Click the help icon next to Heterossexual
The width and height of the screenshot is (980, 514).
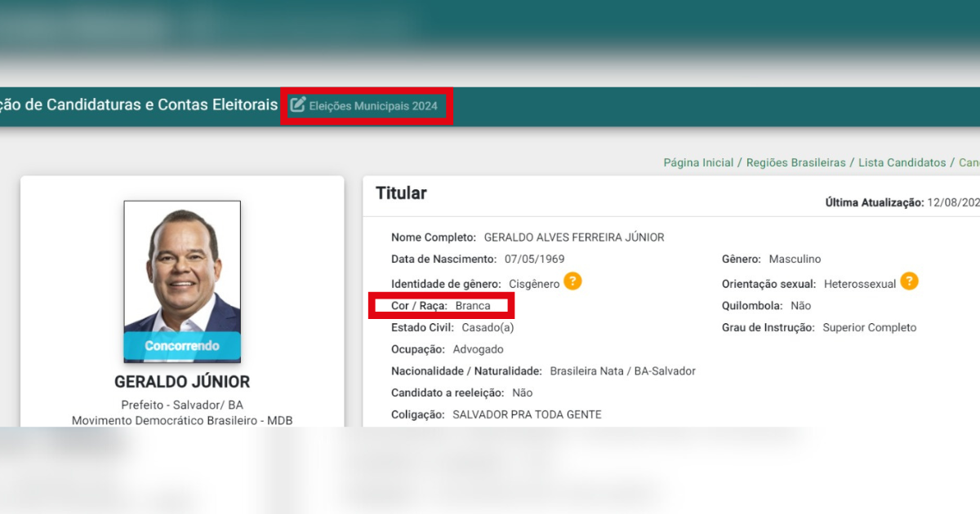pyautogui.click(x=909, y=282)
